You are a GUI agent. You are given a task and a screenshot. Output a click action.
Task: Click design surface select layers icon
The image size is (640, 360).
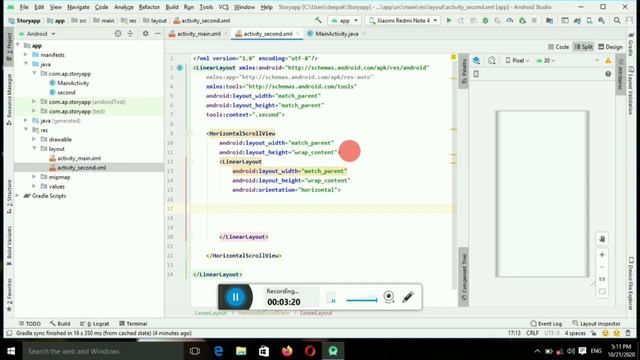click(x=476, y=60)
